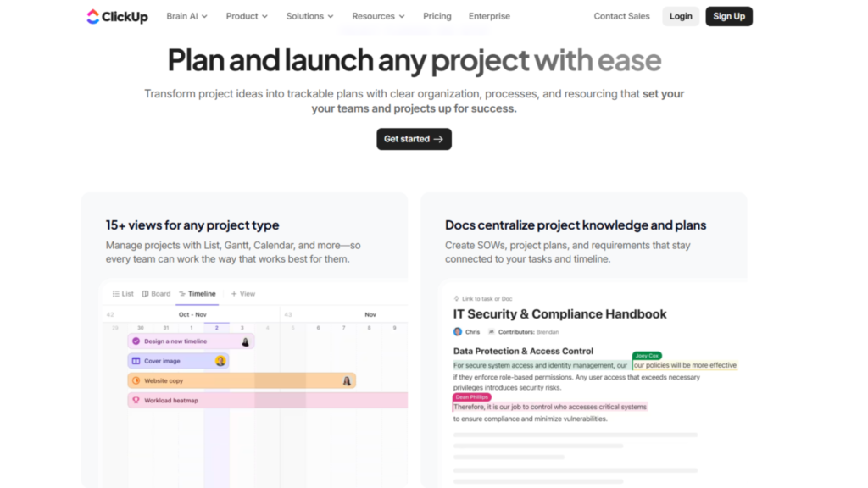This screenshot has height=488, width=868.
Task: Select the highlighted November 2 date column
Action: 217,327
